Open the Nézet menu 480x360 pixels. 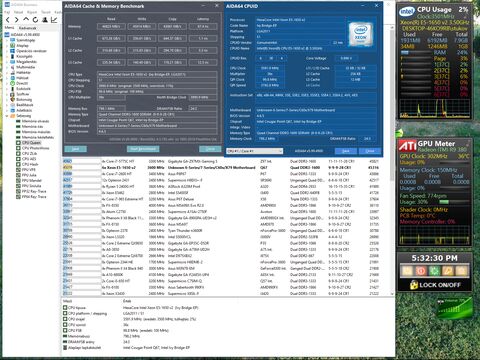point(19,12)
